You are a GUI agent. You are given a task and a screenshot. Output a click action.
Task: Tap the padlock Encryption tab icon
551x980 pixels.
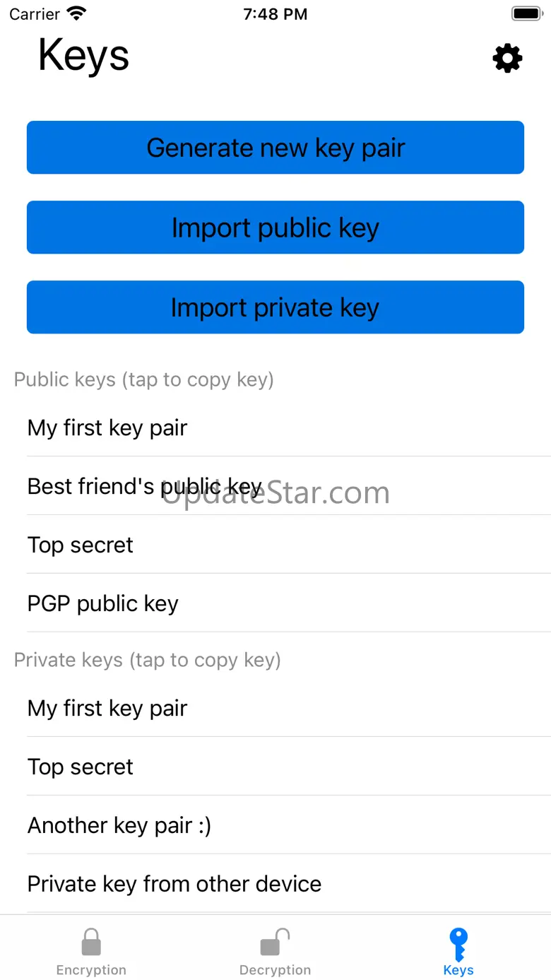click(x=91, y=942)
